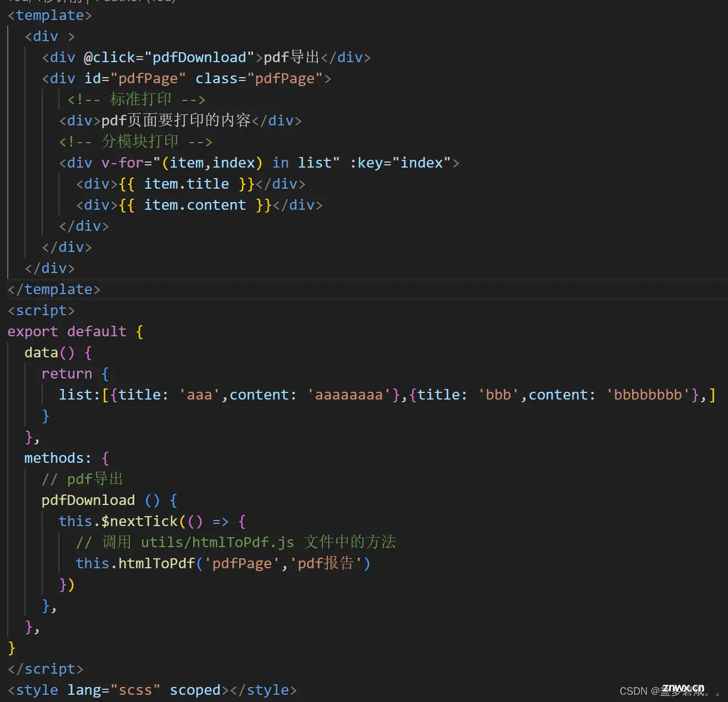Click the class="pdfPage" attribute value

pos(285,79)
